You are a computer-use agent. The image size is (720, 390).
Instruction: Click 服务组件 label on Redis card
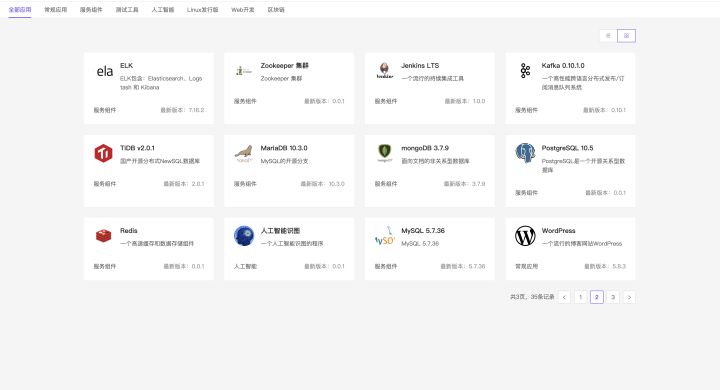pyautogui.click(x=105, y=266)
